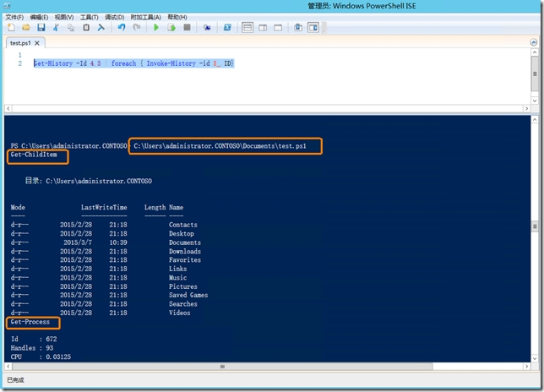This screenshot has height=392, width=544.
Task: Open the 调试(D) menu
Action: coord(115,17)
